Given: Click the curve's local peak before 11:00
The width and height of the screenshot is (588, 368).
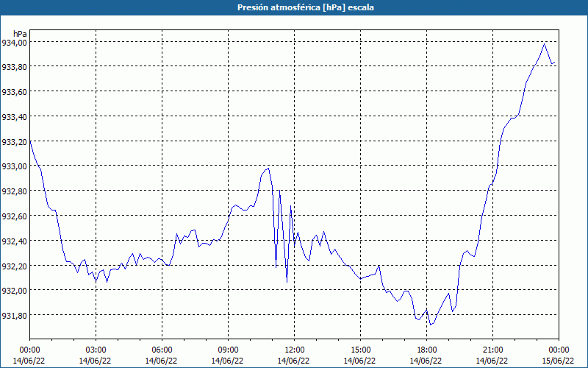Looking at the screenshot, I should click(x=268, y=169).
